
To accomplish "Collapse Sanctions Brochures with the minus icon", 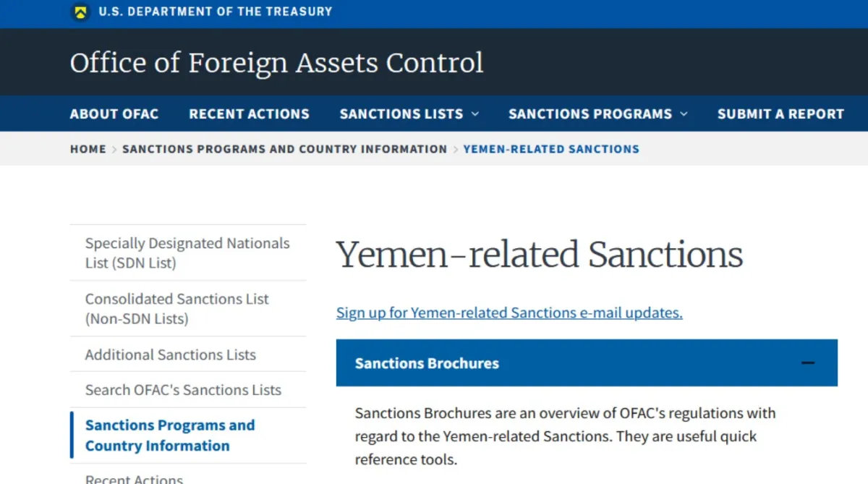I will [x=808, y=363].
